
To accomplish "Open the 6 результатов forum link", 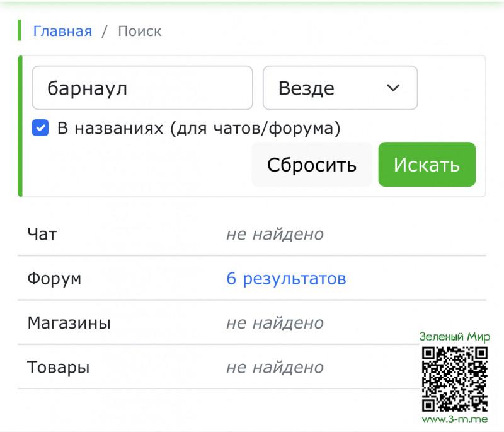I will [286, 279].
